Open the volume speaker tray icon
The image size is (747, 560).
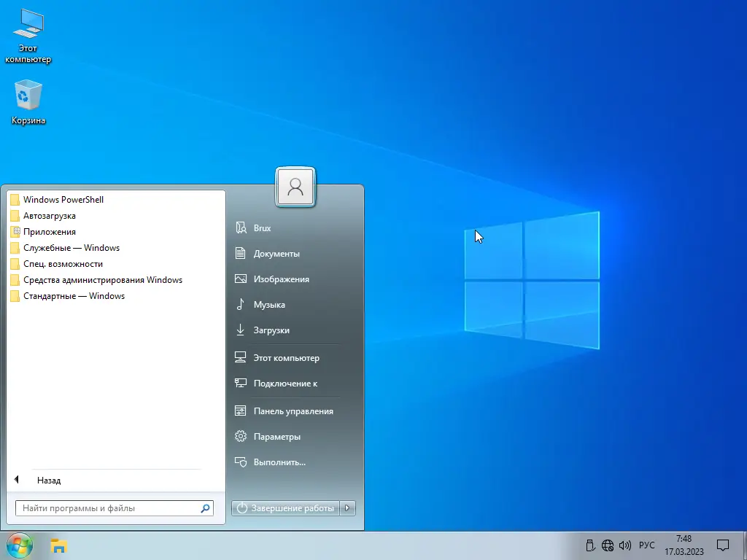point(624,545)
